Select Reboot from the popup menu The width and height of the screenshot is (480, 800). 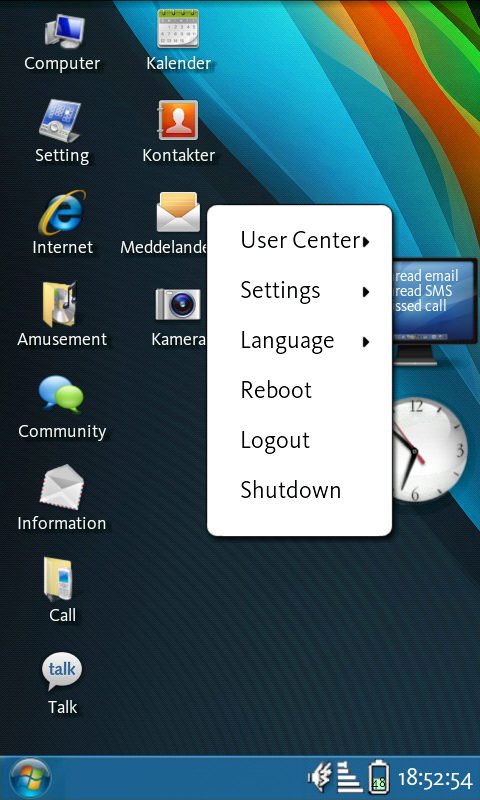point(299,391)
